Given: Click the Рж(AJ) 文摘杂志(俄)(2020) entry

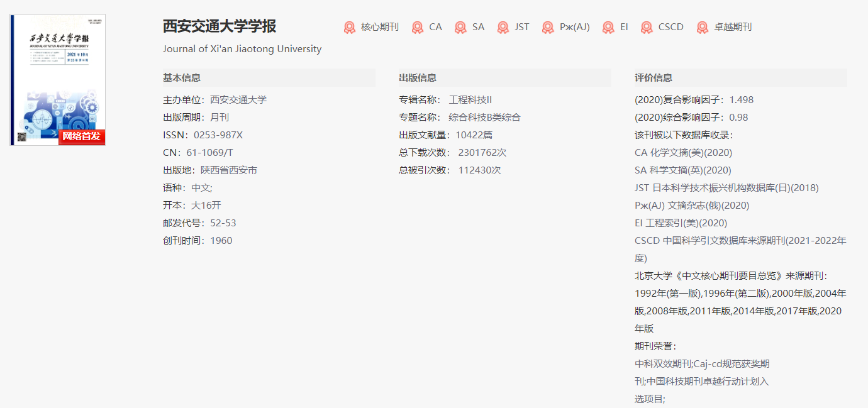Looking at the screenshot, I should coord(692,206).
